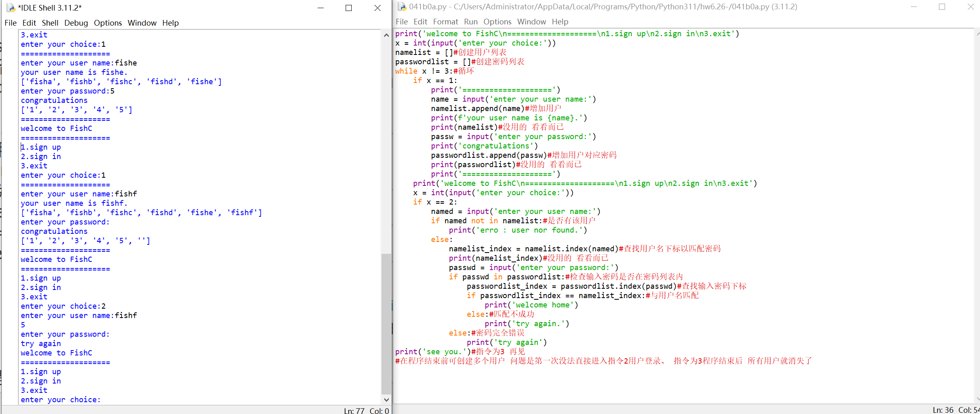The image size is (980, 414).
Task: Open the Help menu in 041b0a.py editor
Action: (x=560, y=22)
